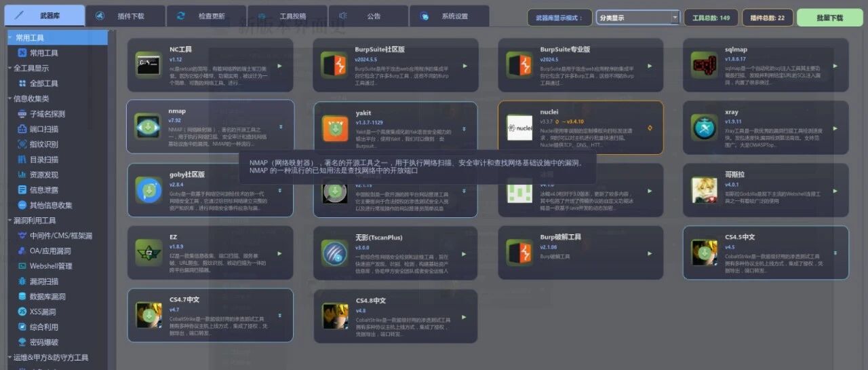Run xray with its play arrow
This screenshot has height=370, width=868.
coord(835,128)
